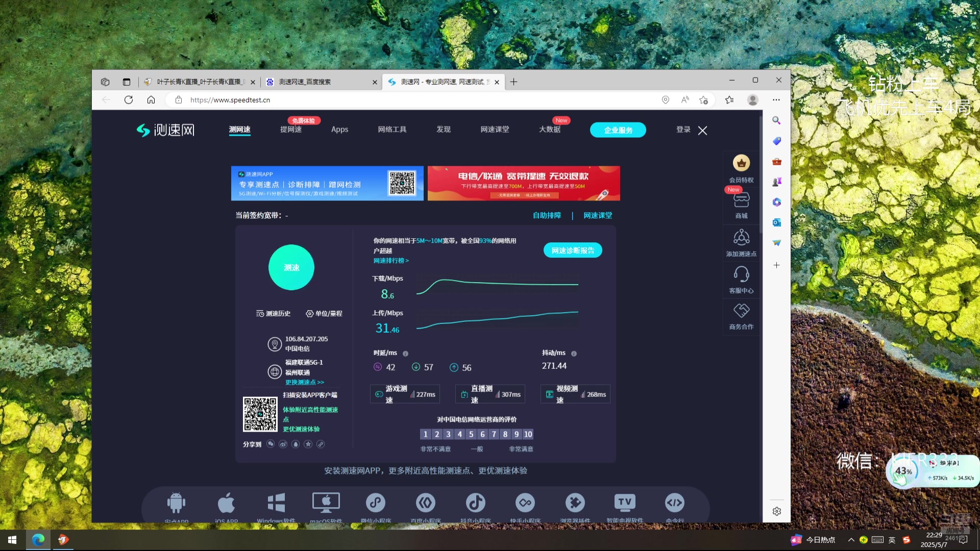Open the 网络工具 nav item

click(392, 130)
